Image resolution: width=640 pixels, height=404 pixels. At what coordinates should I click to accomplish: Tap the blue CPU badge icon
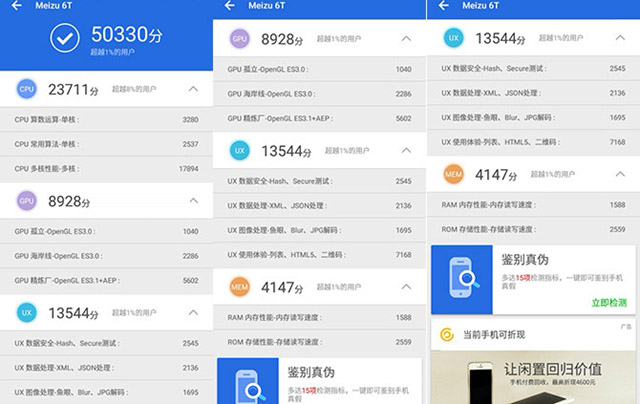click(x=27, y=89)
